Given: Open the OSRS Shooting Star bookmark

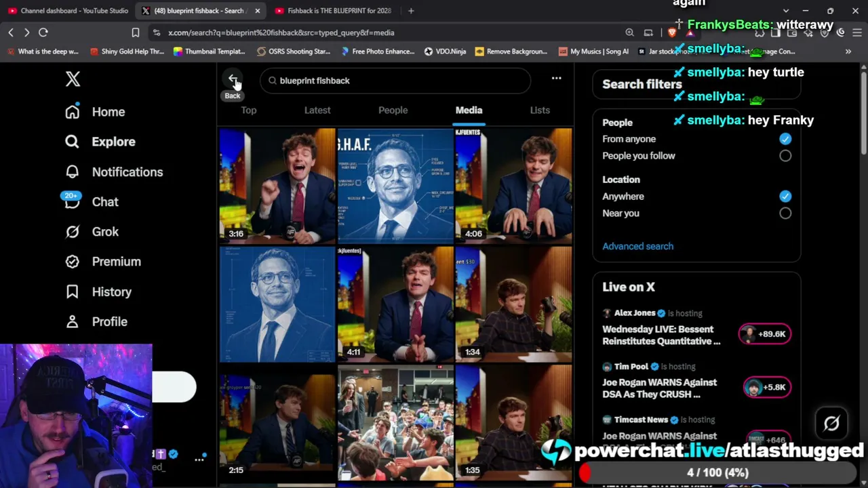Looking at the screenshot, I should pos(294,52).
